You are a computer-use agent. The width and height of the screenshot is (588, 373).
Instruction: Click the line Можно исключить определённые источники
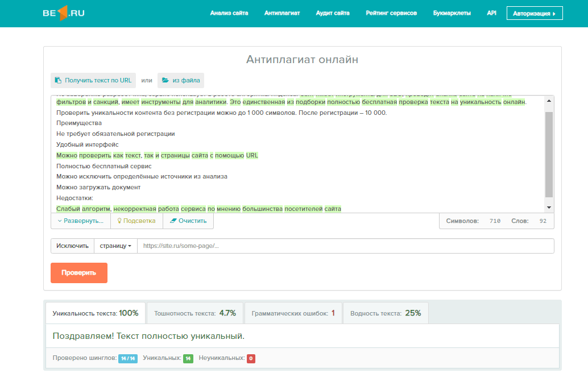[x=142, y=177]
